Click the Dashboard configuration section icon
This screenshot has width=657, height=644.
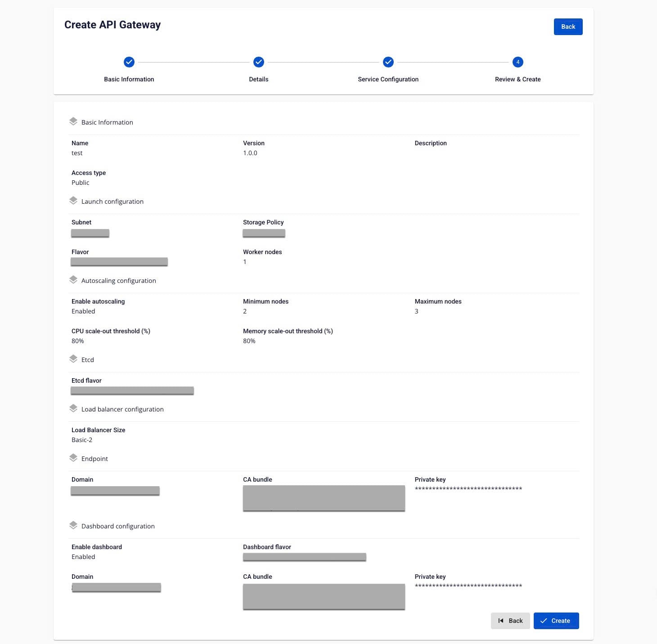73,525
